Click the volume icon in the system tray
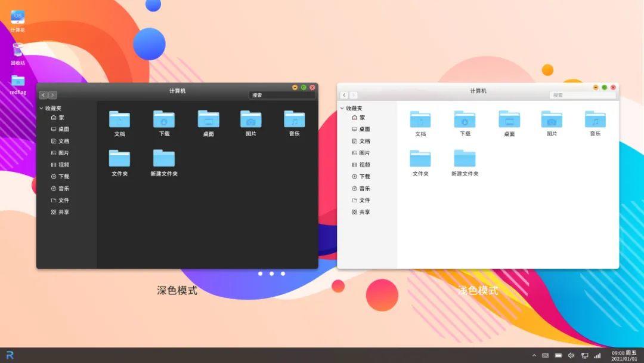Image resolution: width=644 pixels, height=363 pixels. coord(571,355)
